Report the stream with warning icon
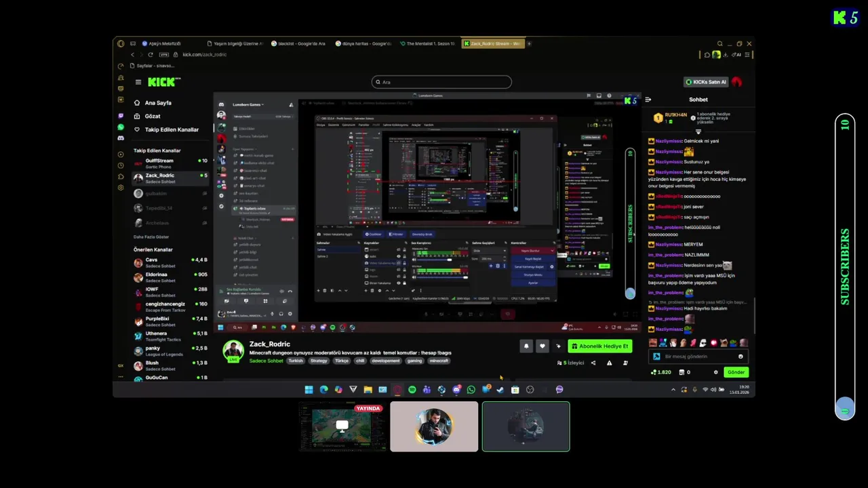Screen dimensions: 868x488 pyautogui.click(x=609, y=363)
